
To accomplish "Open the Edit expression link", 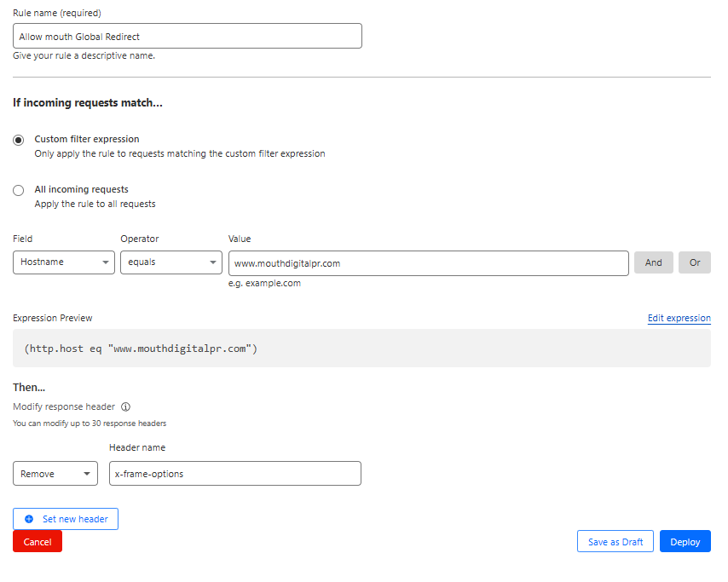I will [679, 319].
